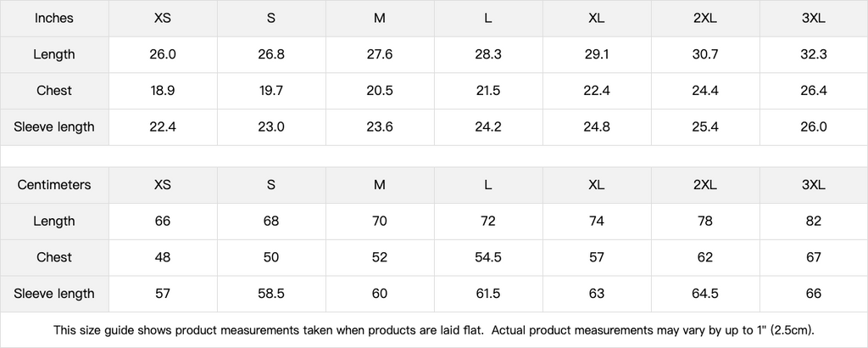Viewport: 868px width, 348px height.
Task: Click the size guide disclaimer note text
Action: tap(434, 329)
